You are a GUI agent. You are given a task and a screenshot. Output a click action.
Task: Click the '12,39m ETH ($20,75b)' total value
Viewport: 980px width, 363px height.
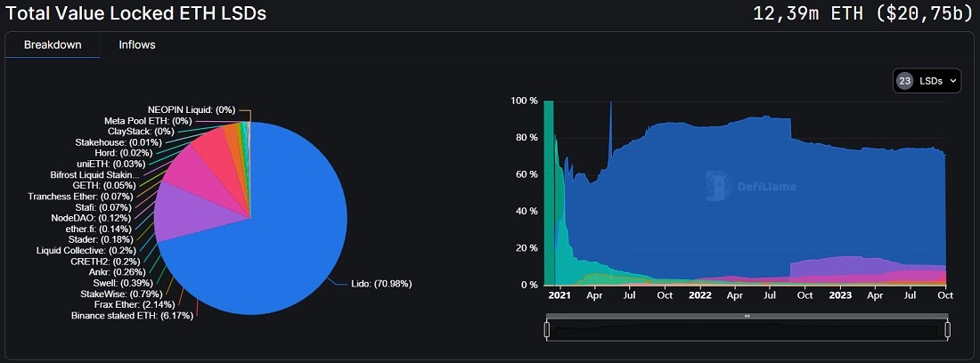click(862, 13)
